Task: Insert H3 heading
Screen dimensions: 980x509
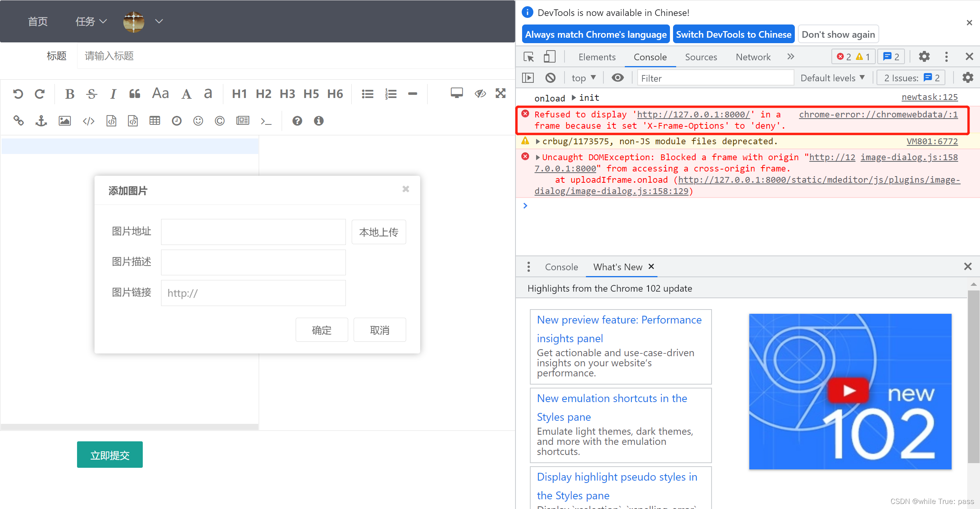Action: point(287,94)
